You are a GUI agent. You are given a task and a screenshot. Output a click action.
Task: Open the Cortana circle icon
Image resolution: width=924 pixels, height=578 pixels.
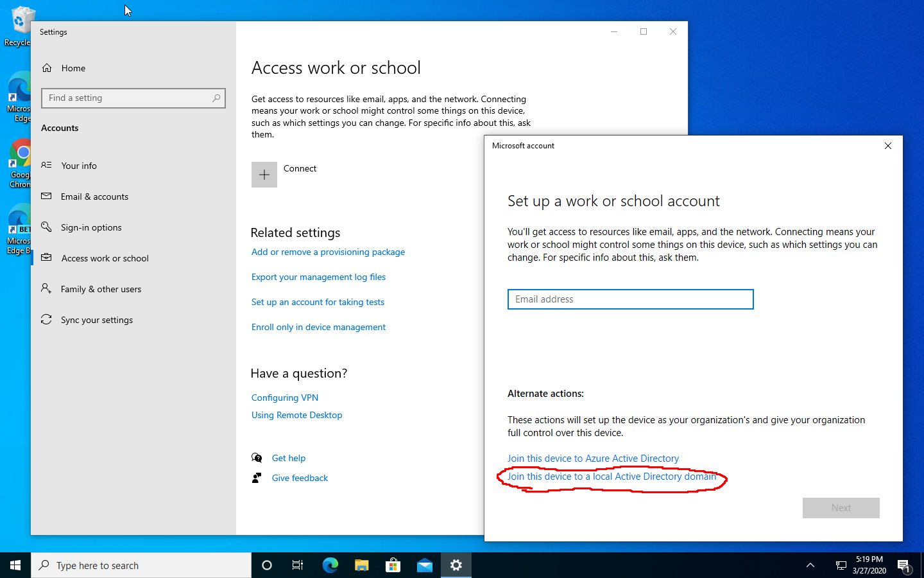pyautogui.click(x=267, y=565)
